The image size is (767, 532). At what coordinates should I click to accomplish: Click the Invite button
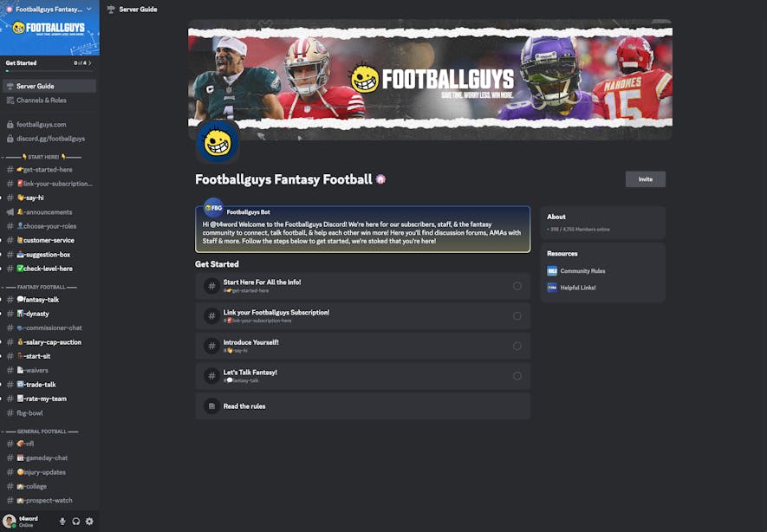[645, 179]
